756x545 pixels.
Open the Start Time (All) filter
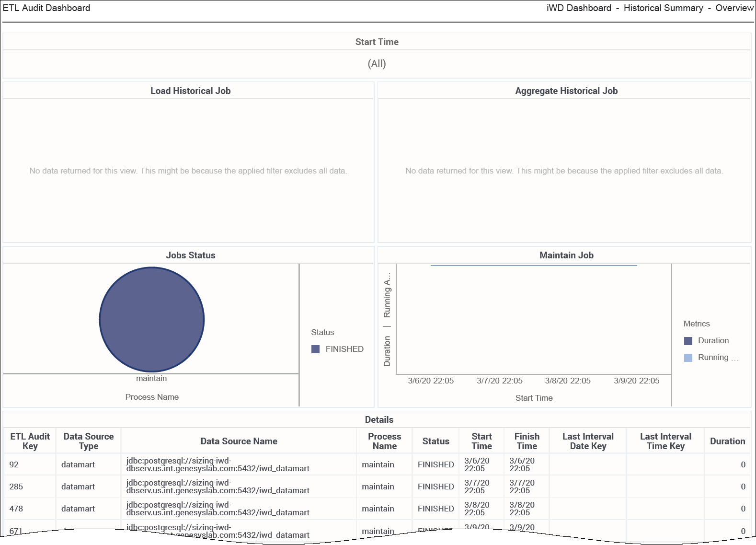click(x=377, y=64)
